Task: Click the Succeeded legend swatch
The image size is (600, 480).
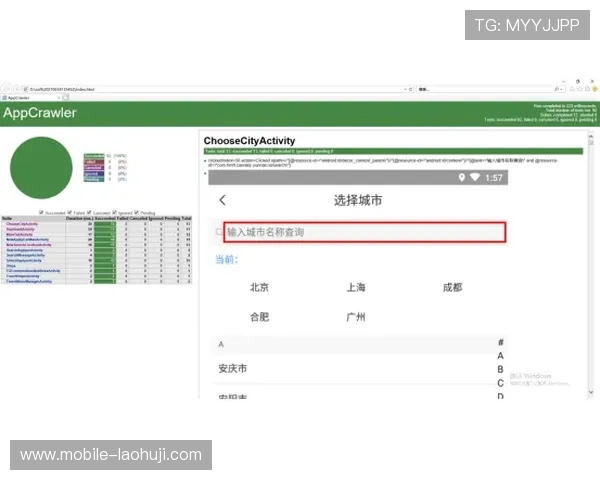Action: (94, 156)
